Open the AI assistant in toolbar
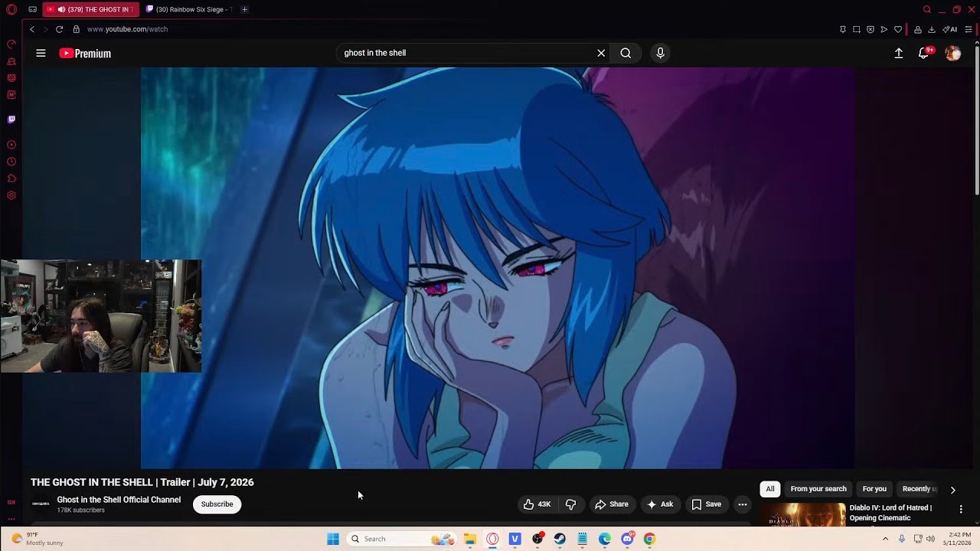Viewport: 980px width, 551px height. (949, 29)
